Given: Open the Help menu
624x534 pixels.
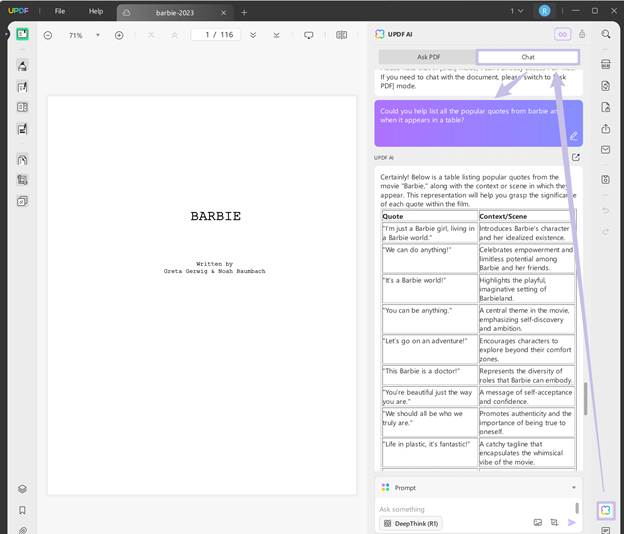Looking at the screenshot, I should click(x=96, y=11).
